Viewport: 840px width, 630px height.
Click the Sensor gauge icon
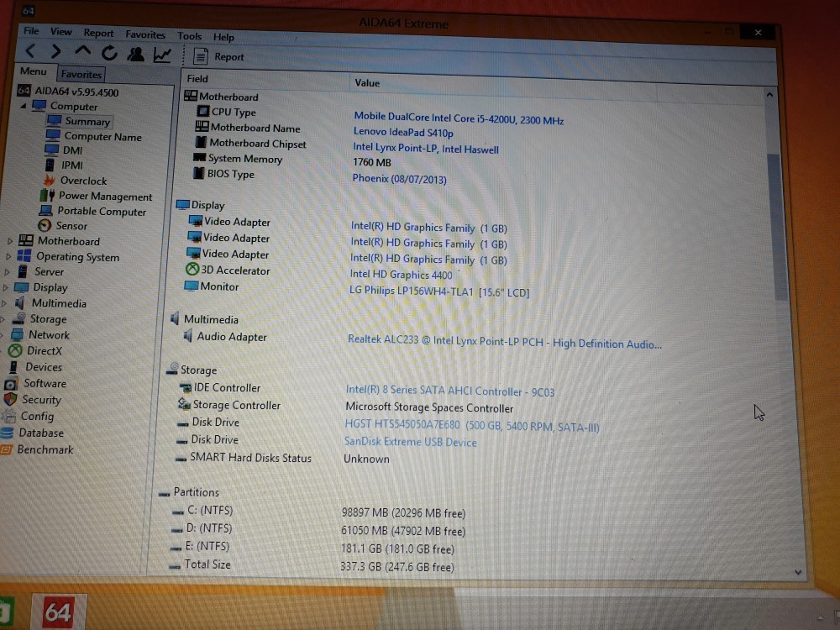[x=45, y=225]
